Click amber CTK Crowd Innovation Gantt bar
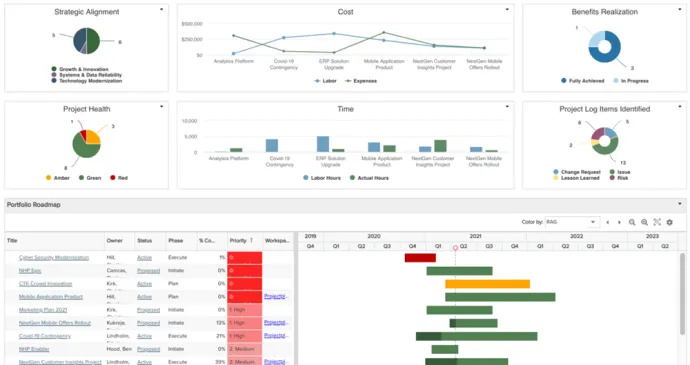This screenshot has height=365, width=690. (x=487, y=284)
